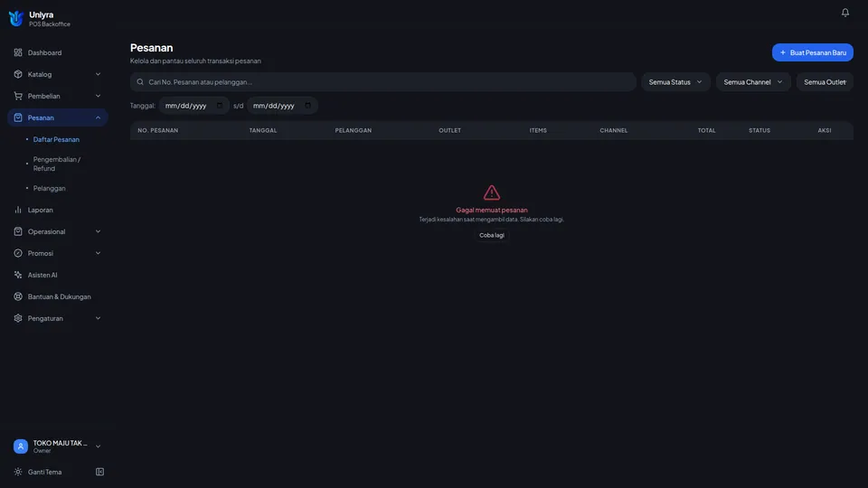Click the Pesanan bag icon
The width and height of the screenshot is (868, 488).
(x=18, y=117)
